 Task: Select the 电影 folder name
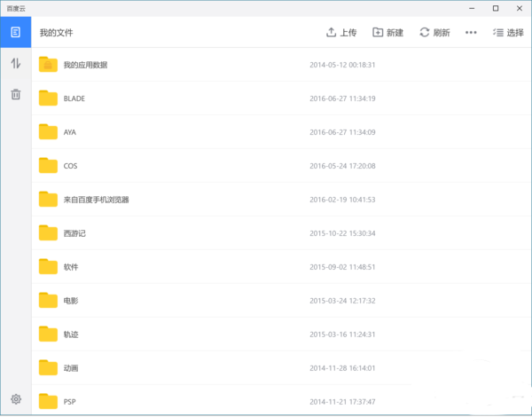[x=71, y=301]
